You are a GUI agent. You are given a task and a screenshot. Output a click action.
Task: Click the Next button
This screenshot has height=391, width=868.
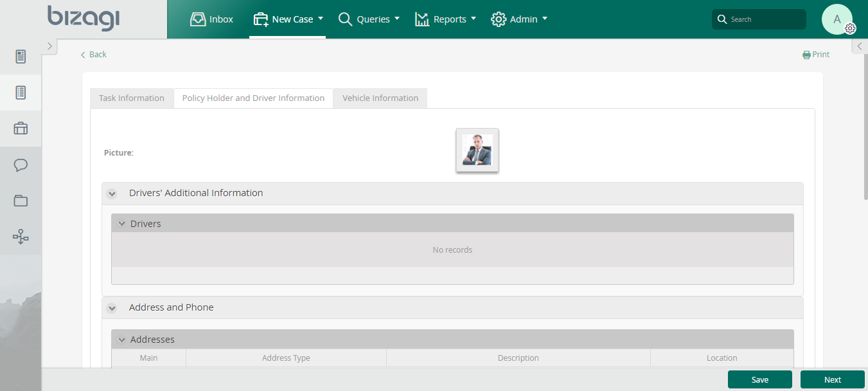(x=833, y=379)
